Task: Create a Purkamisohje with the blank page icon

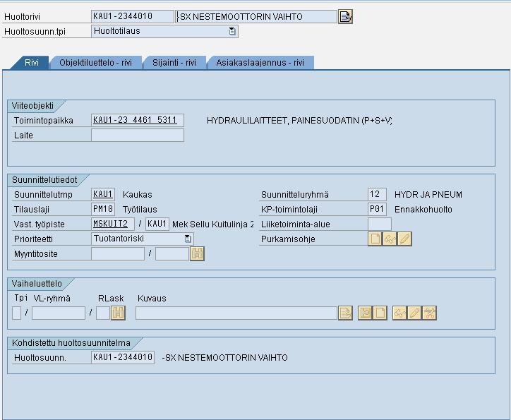Action: 375,239
